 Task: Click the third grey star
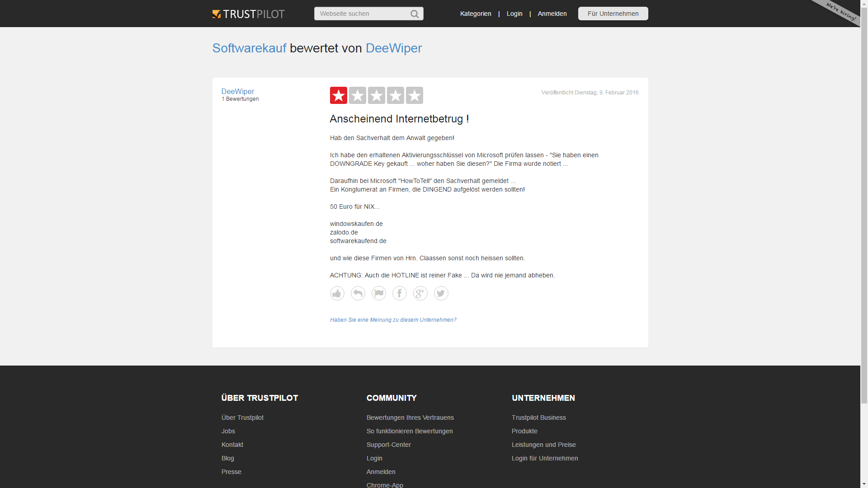(377, 95)
